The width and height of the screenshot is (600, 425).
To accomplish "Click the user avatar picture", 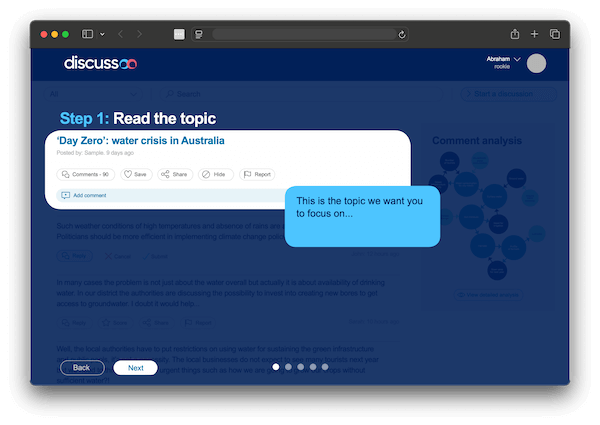I will pyautogui.click(x=536, y=63).
